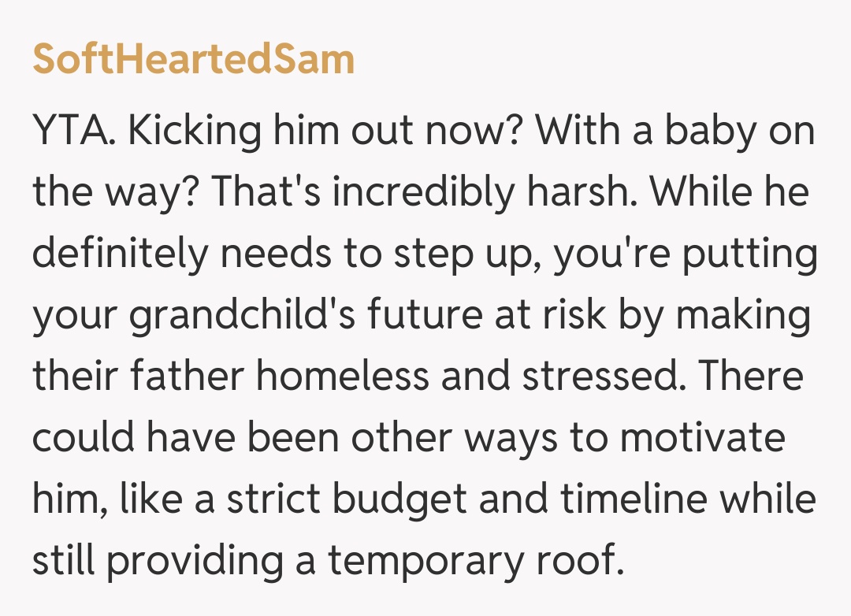Click the words 'you're putting'

tap(686, 254)
